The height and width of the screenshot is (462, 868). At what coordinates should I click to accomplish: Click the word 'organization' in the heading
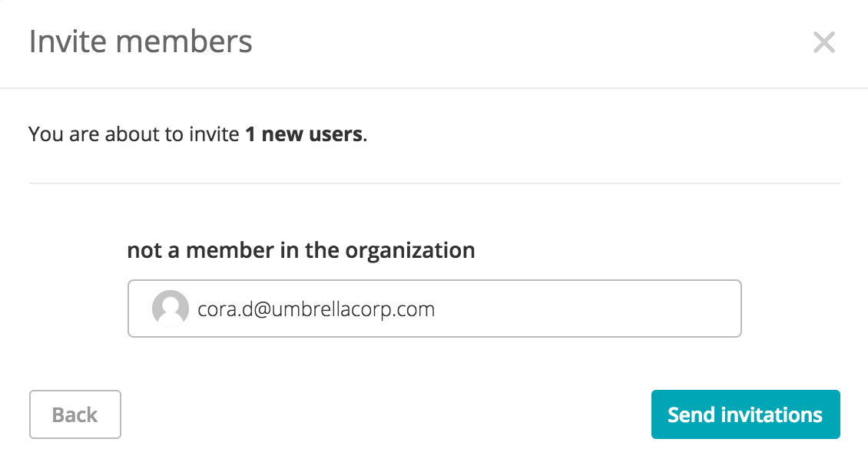pos(410,251)
